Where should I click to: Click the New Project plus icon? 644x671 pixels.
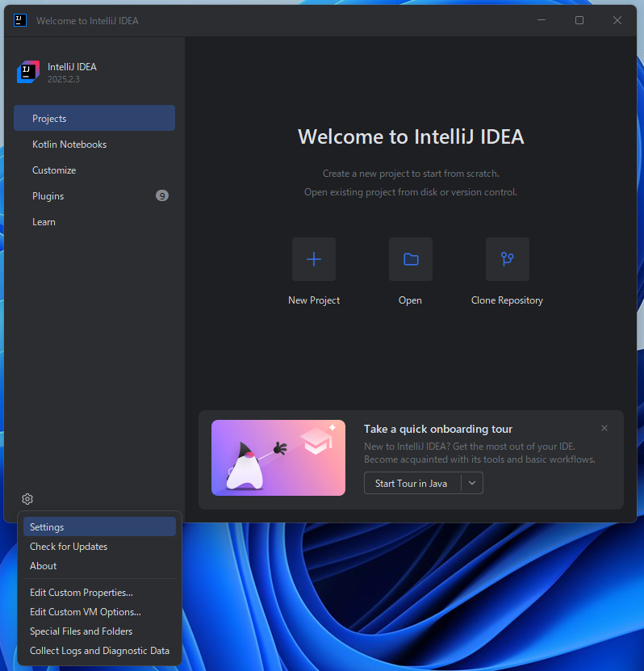[x=314, y=259]
